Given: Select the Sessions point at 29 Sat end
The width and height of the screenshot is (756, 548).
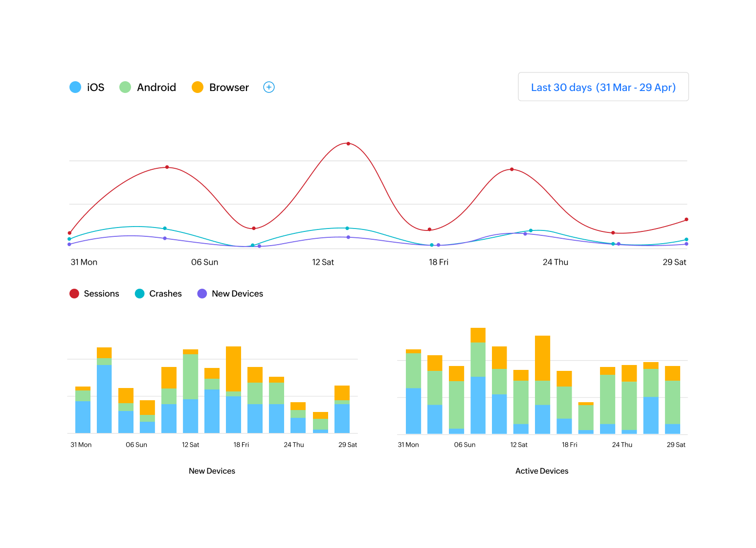Looking at the screenshot, I should pos(687,219).
